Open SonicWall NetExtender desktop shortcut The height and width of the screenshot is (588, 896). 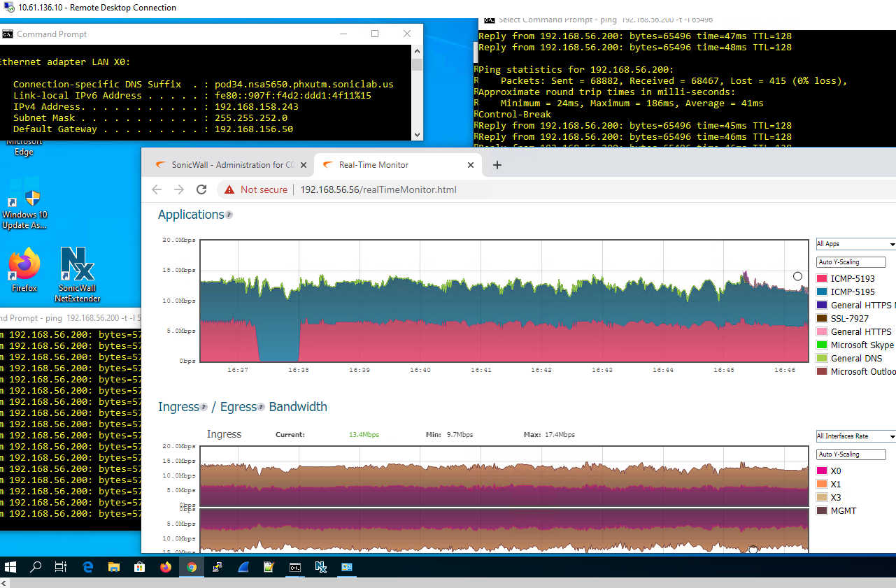[x=77, y=275]
